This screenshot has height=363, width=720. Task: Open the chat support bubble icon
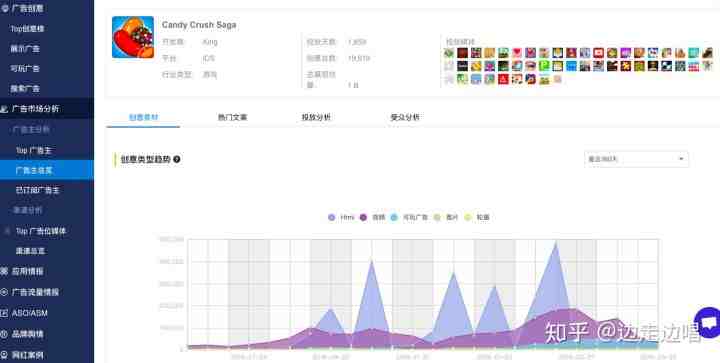(x=709, y=323)
